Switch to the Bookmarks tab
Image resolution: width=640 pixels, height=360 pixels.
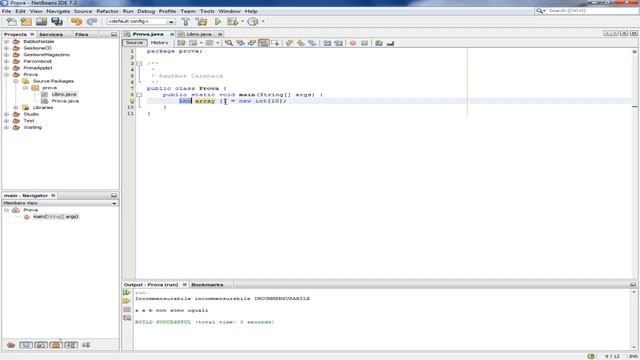tap(207, 284)
